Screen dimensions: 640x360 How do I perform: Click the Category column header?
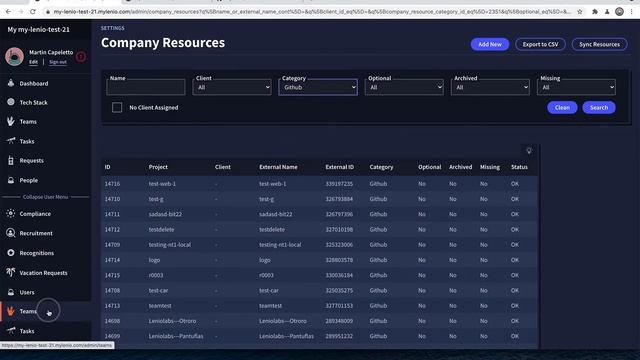click(381, 167)
